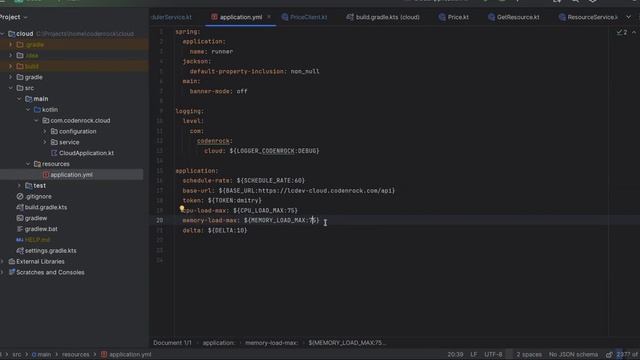
Task: Select gradlew file in tree
Action: click(x=36, y=218)
